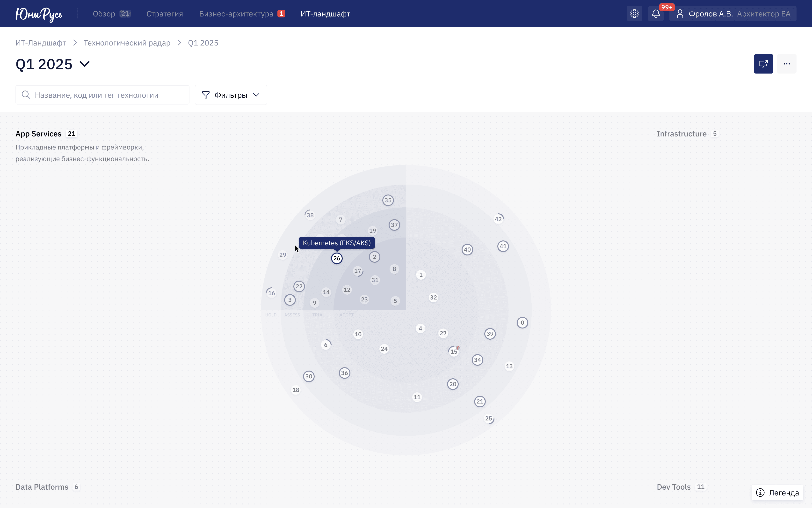Open the Обзор tab
The image size is (812, 508).
(111, 14)
